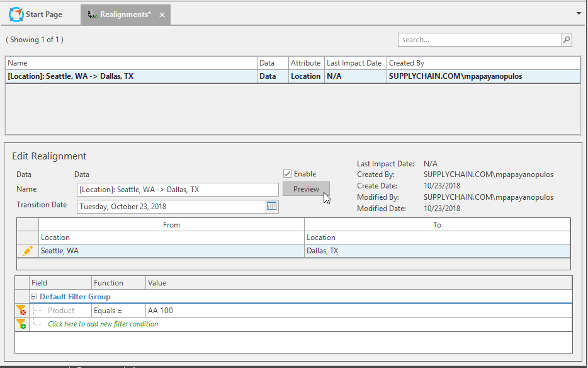Click the search magnifier icon
Viewport: 588px width, 368px height.
[567, 40]
